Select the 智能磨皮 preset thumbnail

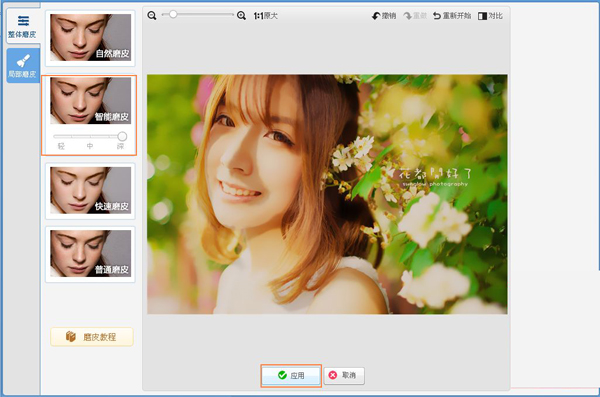90,101
